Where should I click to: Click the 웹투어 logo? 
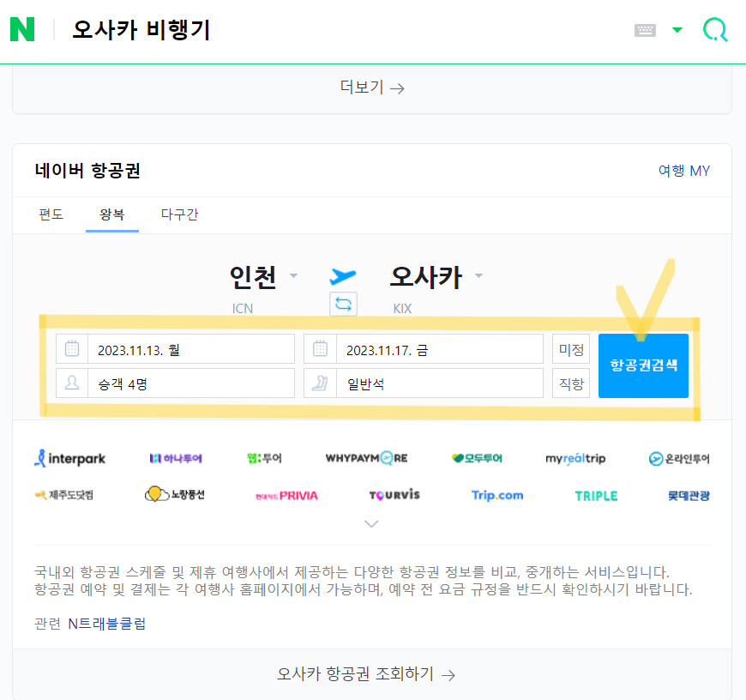click(264, 458)
